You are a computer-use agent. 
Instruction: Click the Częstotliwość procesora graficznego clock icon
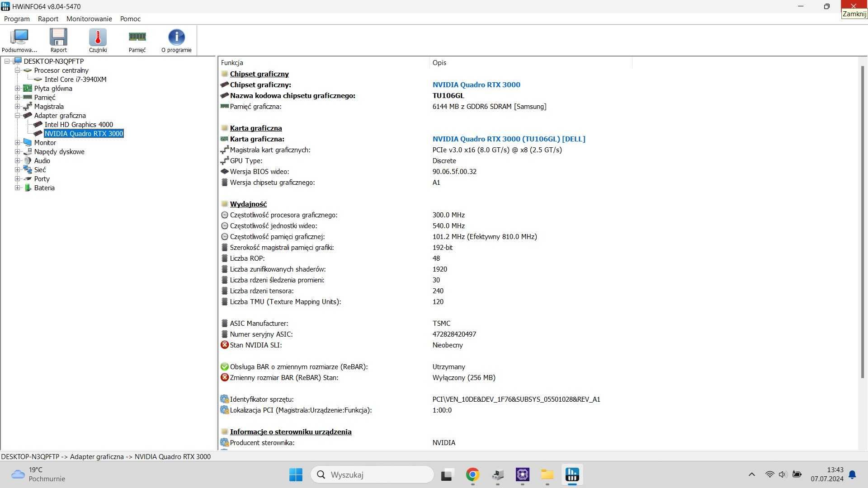(x=224, y=215)
